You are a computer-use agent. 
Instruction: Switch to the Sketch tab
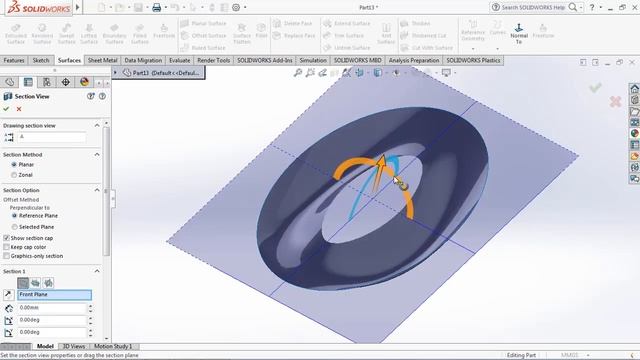[x=41, y=60]
